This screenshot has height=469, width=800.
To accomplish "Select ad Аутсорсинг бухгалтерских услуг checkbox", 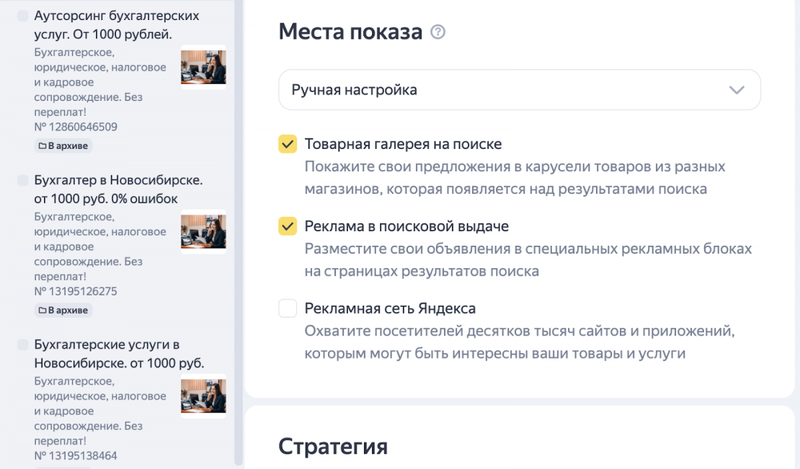I will click(x=23, y=16).
